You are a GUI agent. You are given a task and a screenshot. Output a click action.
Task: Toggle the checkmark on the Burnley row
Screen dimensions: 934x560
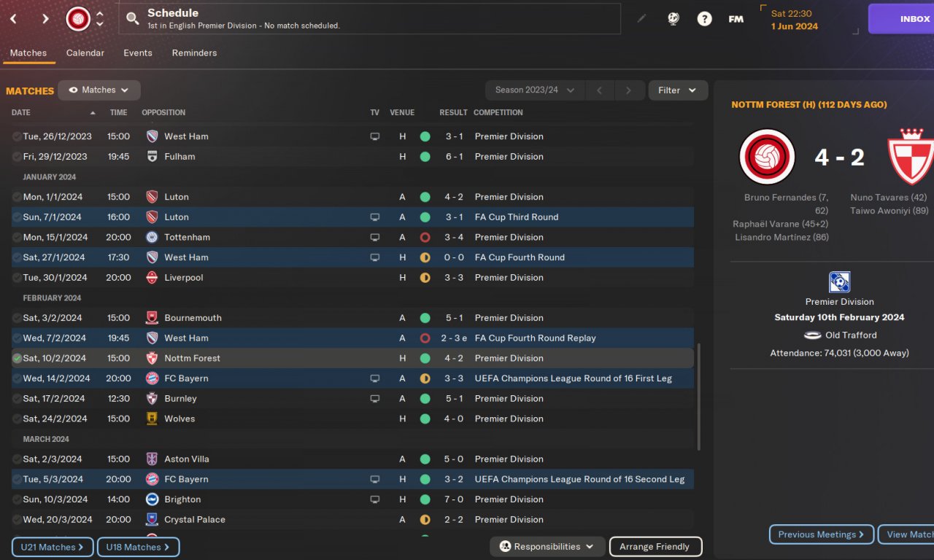click(x=17, y=399)
